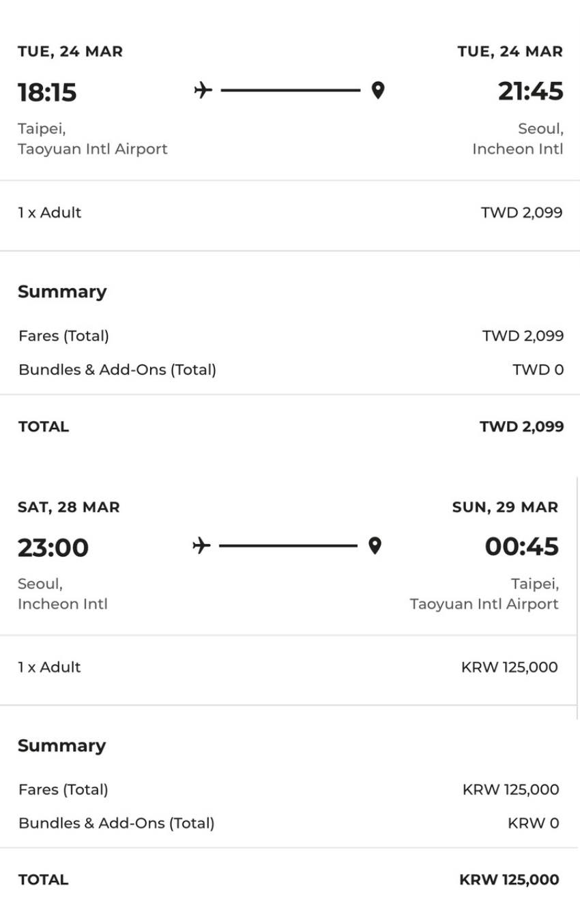
Task: Click the SUN, 29 MAR arrival date
Action: pyautogui.click(x=505, y=507)
